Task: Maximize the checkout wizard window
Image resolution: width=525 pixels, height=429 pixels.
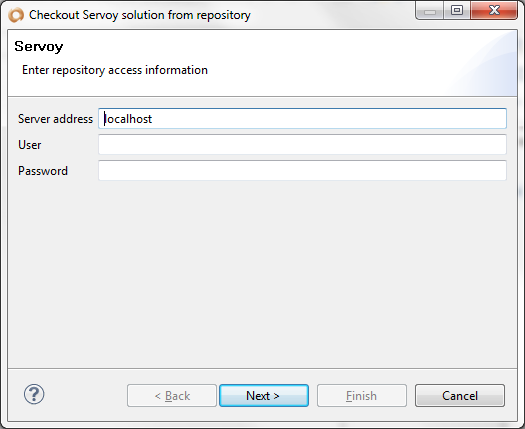Action: 457,11
